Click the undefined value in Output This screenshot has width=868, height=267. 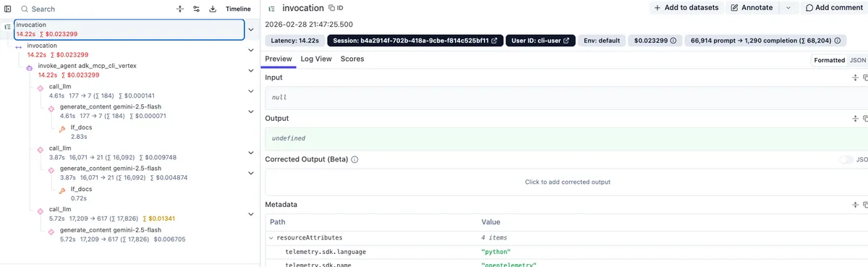tap(289, 138)
